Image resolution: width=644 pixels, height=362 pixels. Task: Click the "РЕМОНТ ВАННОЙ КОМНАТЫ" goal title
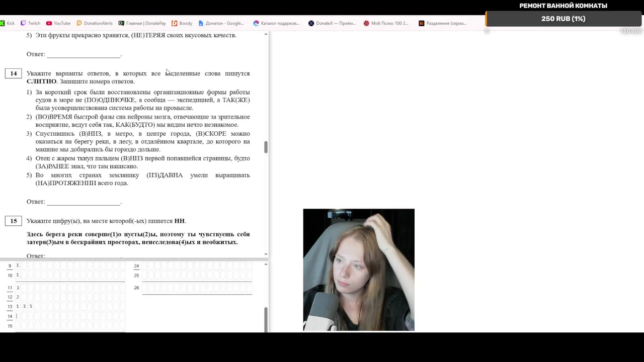(563, 6)
